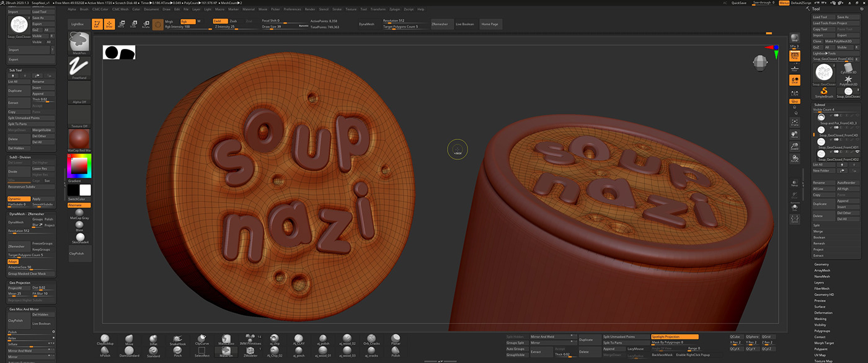Screen dimensions: 868x363
Task: Choose the ZModeler brush
Action: pos(250,351)
